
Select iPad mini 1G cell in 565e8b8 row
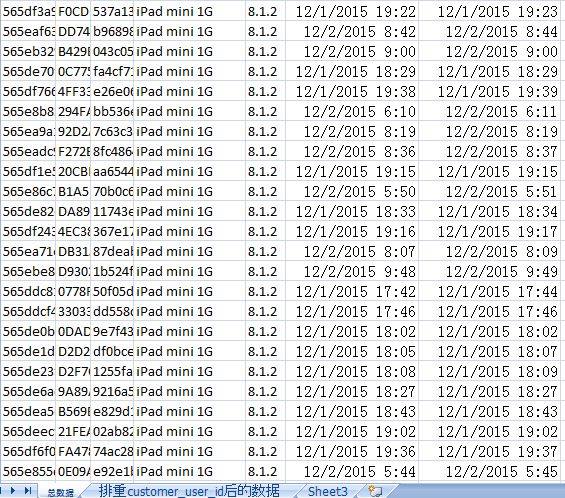(x=190, y=112)
